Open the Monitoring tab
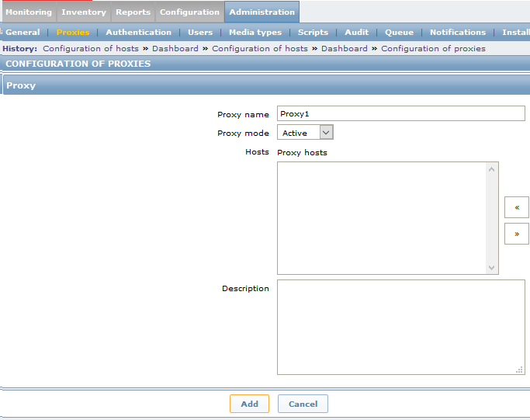The height and width of the screenshot is (420, 530). pyautogui.click(x=29, y=12)
